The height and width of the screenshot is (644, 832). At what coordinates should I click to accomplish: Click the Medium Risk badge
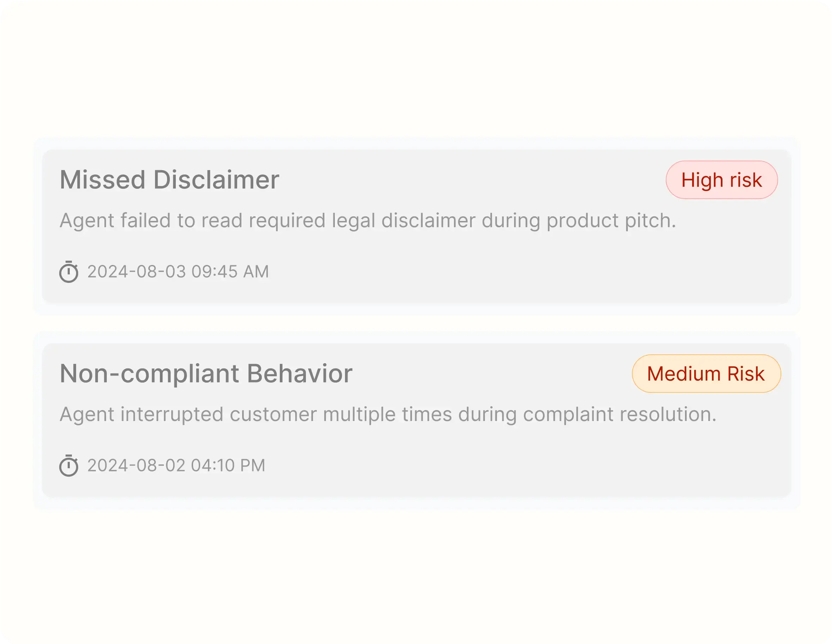tap(706, 373)
